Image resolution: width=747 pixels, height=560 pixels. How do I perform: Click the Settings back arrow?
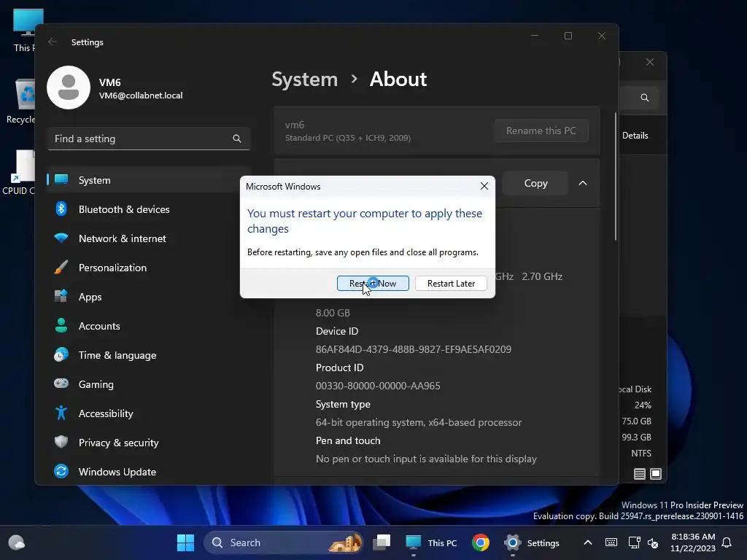tap(53, 42)
